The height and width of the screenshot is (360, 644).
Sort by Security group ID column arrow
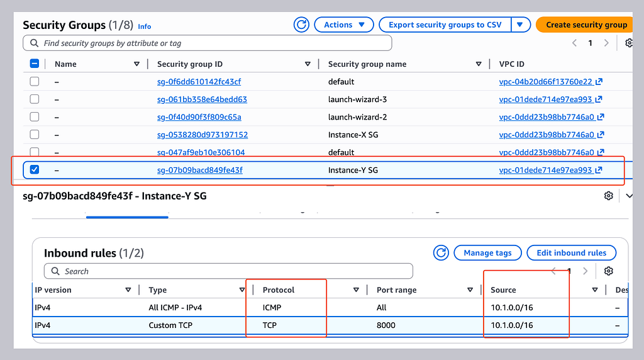(x=308, y=64)
